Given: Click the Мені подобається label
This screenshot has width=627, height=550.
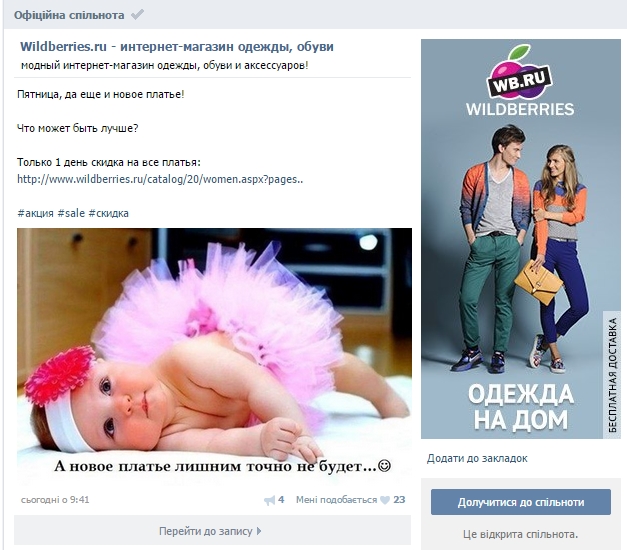Looking at the screenshot, I should pyautogui.click(x=336, y=500).
